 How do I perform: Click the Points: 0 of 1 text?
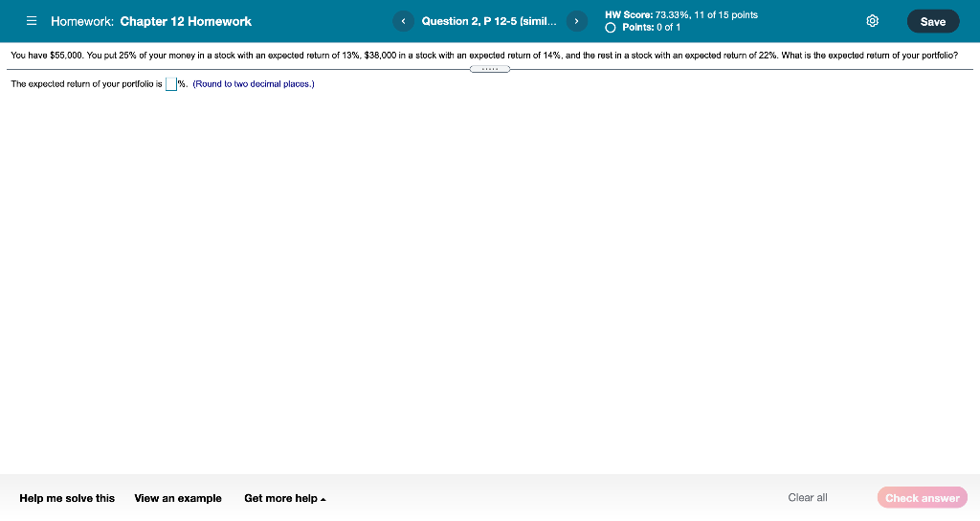[x=651, y=28]
